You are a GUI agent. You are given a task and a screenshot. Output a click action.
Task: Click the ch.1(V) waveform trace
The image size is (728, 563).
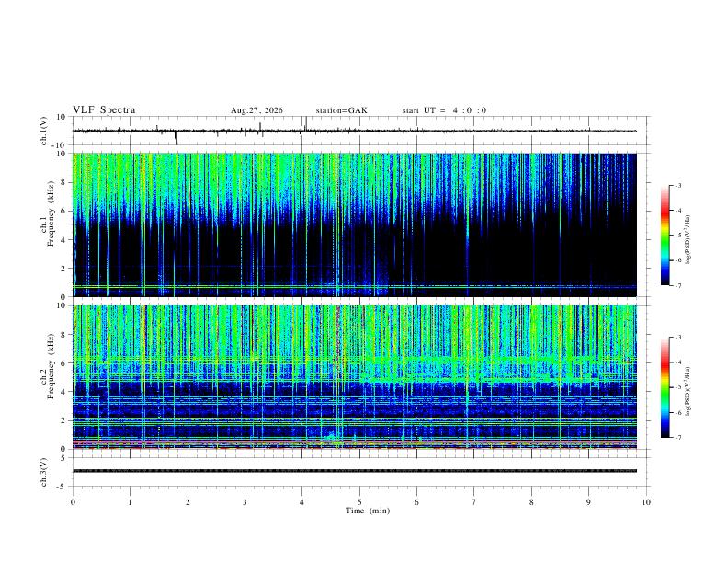(354, 131)
